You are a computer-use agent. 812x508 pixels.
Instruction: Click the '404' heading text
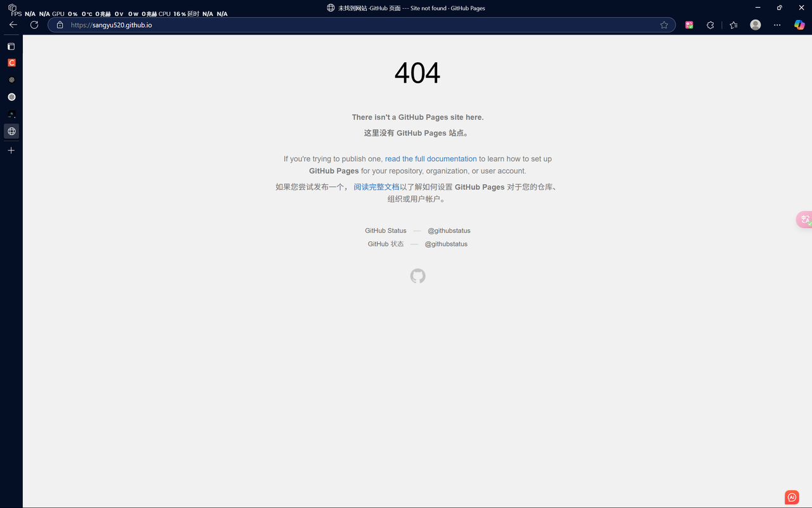click(x=417, y=73)
